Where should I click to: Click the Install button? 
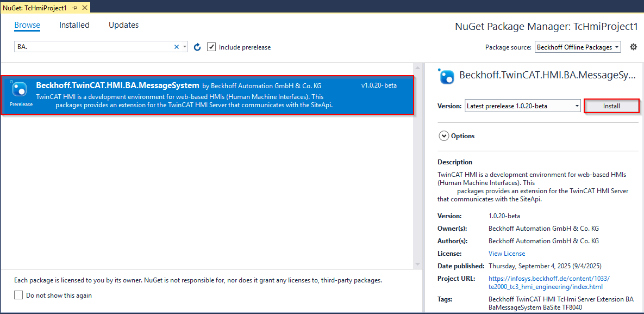(611, 106)
